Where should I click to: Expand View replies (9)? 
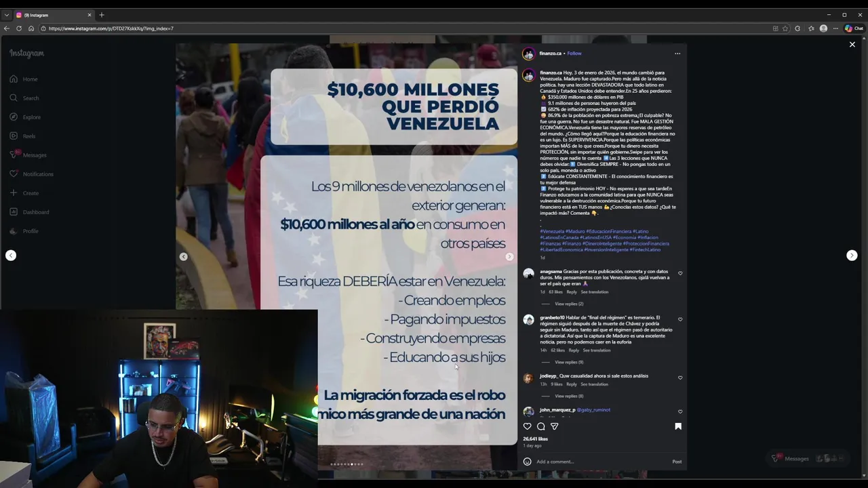(569, 362)
